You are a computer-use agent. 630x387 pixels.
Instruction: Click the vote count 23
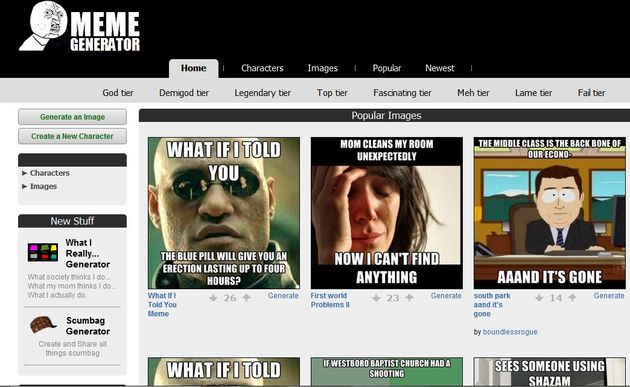point(393,298)
